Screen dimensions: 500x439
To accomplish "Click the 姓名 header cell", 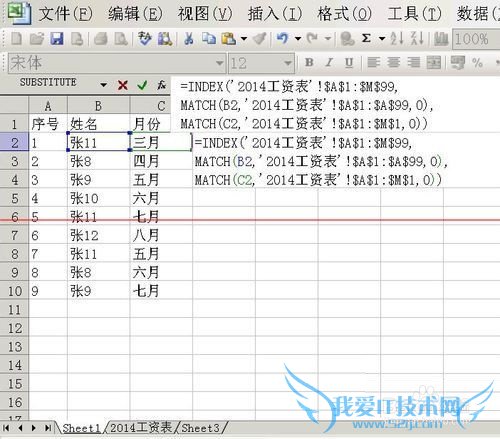I will (x=98, y=124).
